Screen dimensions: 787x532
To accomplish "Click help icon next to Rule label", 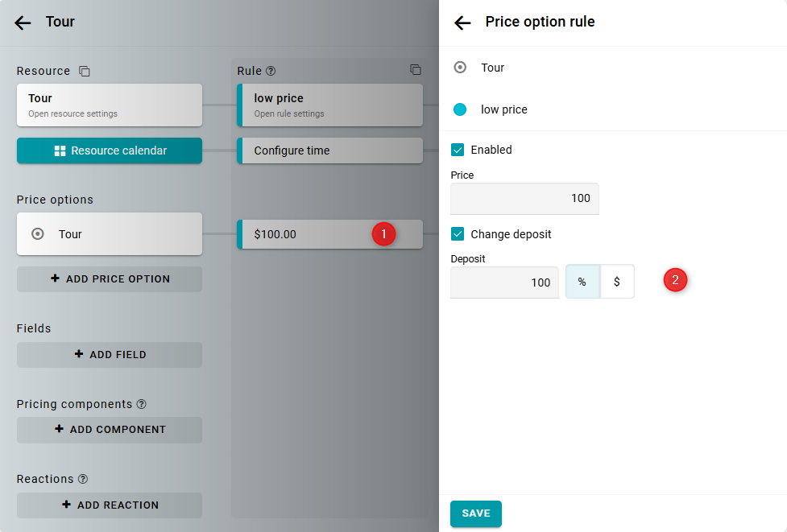I will point(271,71).
